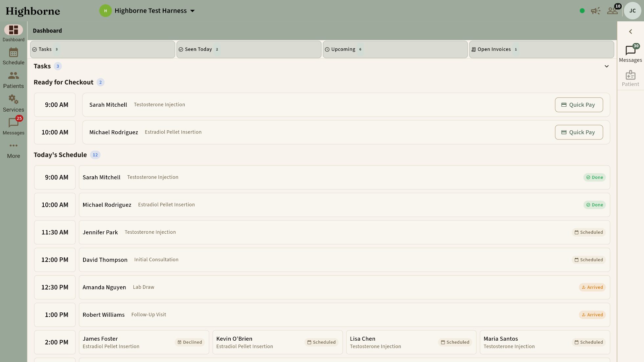Click the 12:00 PM time slot

pos(55,260)
